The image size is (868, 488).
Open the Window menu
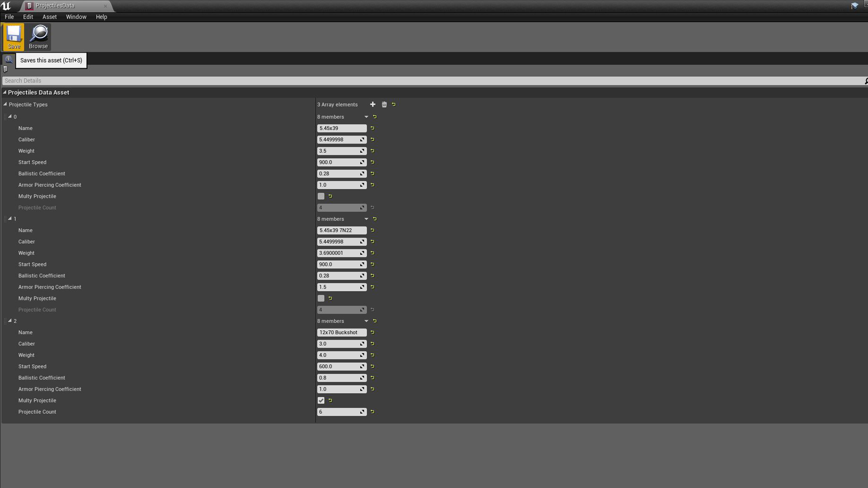[x=76, y=17]
